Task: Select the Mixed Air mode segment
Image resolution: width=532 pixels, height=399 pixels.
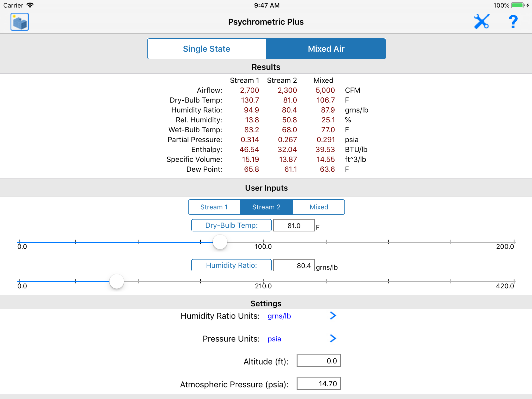Action: point(326,49)
